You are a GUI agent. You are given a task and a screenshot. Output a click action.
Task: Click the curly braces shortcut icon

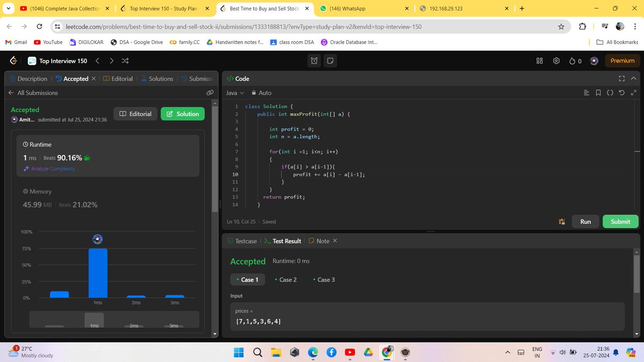[x=610, y=93]
